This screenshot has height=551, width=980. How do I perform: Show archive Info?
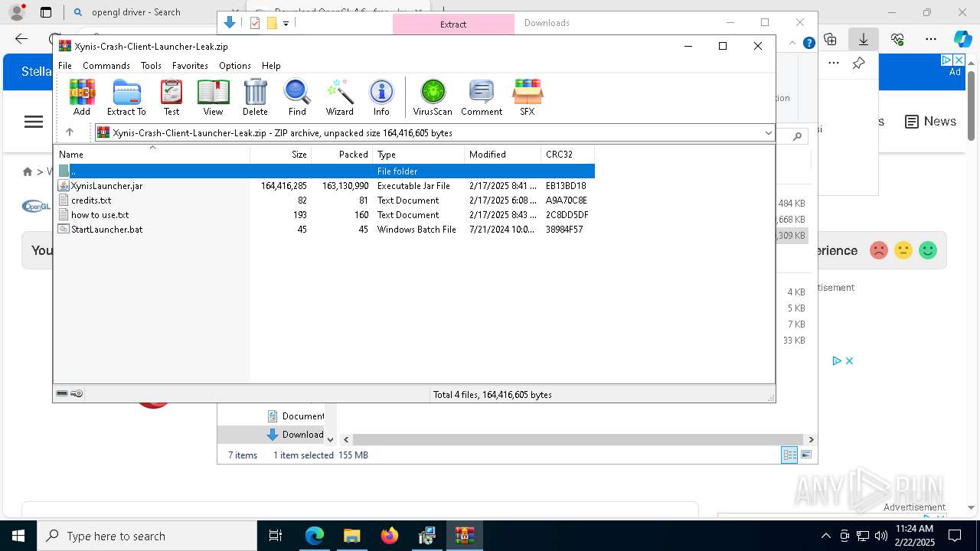coord(381,97)
